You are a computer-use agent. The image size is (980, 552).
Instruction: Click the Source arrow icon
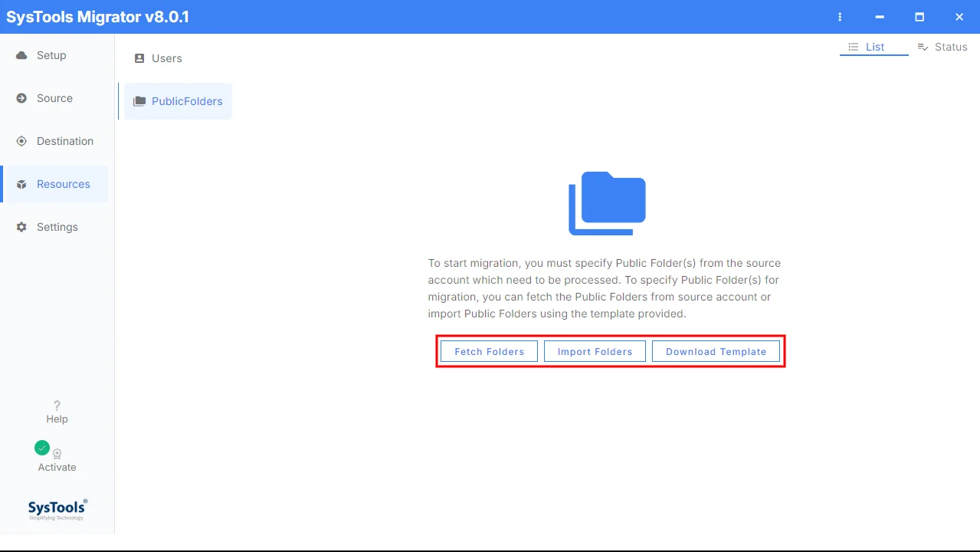coord(21,98)
